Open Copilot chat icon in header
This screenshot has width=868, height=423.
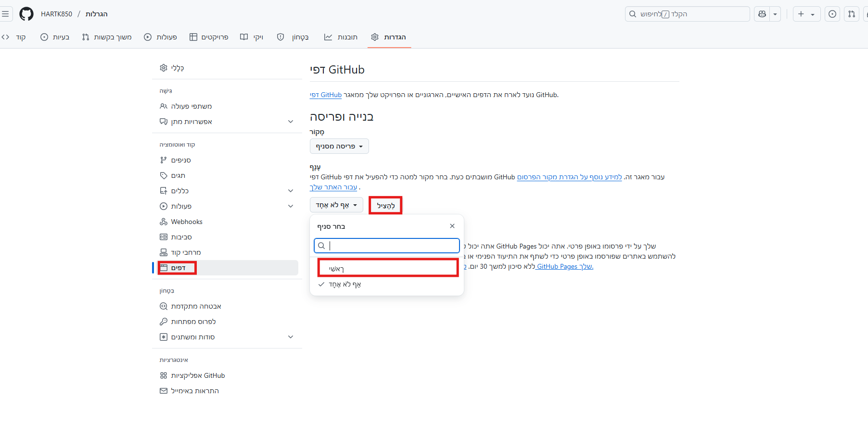click(762, 14)
